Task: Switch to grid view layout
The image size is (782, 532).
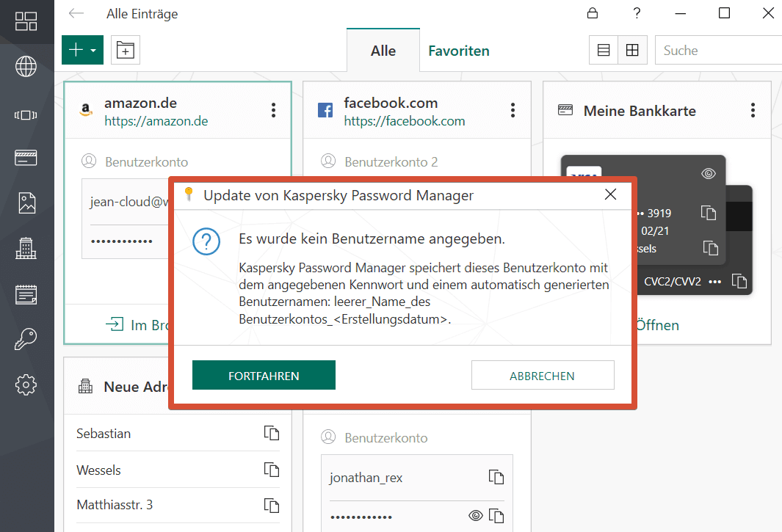Action: [x=632, y=50]
